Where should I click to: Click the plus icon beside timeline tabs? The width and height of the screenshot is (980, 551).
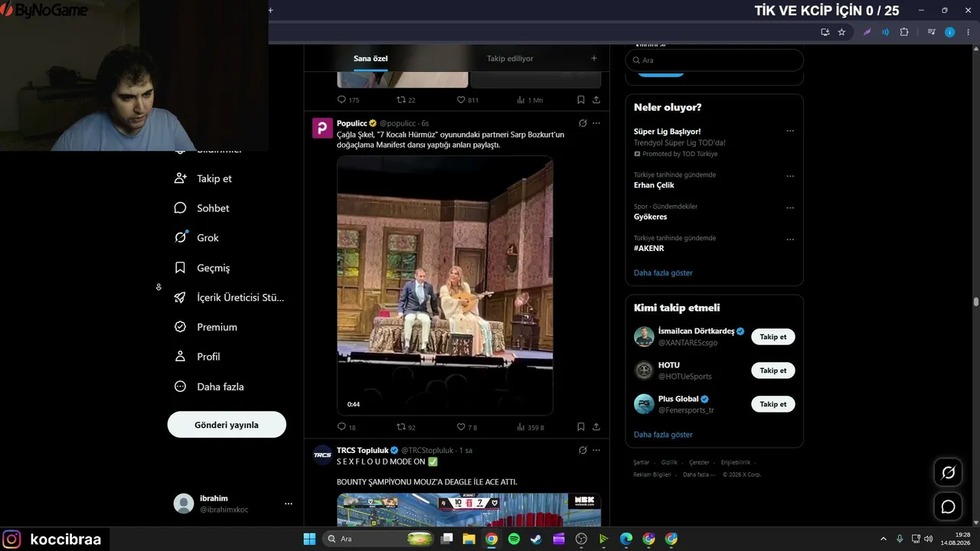[x=593, y=58]
